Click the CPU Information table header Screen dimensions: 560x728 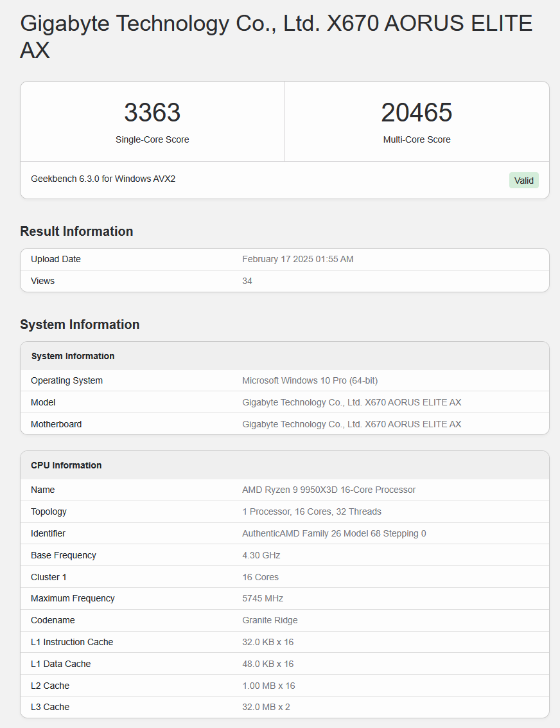tap(66, 465)
